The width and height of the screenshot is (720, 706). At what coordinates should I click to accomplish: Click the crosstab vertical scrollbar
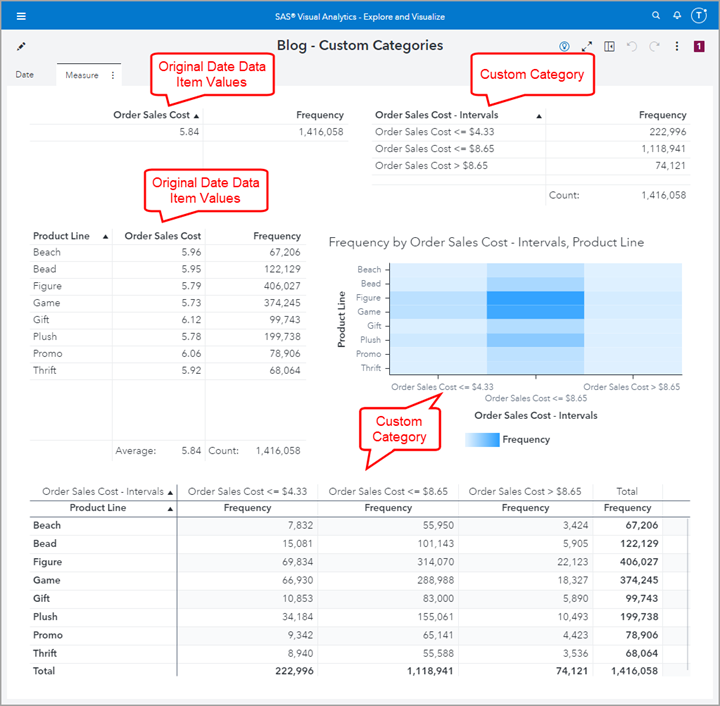[688, 594]
